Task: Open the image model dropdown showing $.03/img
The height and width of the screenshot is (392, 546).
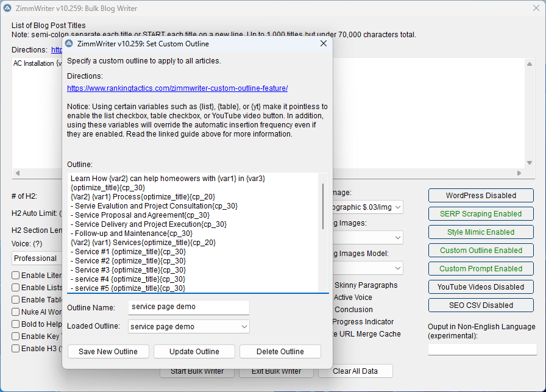Action: coord(367,207)
